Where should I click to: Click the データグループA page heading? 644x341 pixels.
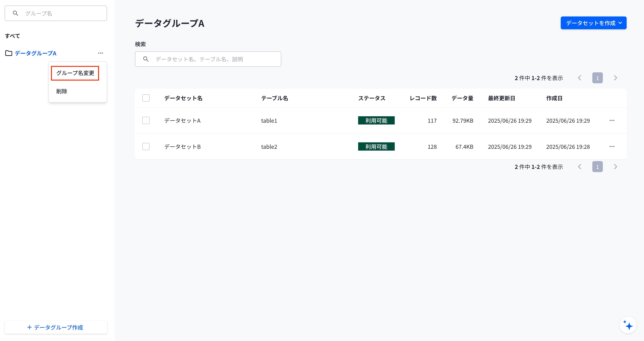point(169,23)
